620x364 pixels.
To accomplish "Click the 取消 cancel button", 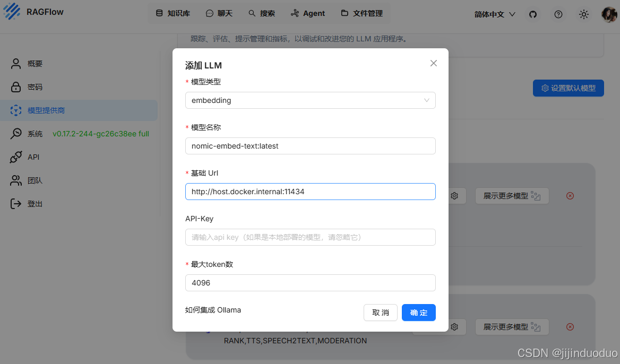I will tap(381, 313).
